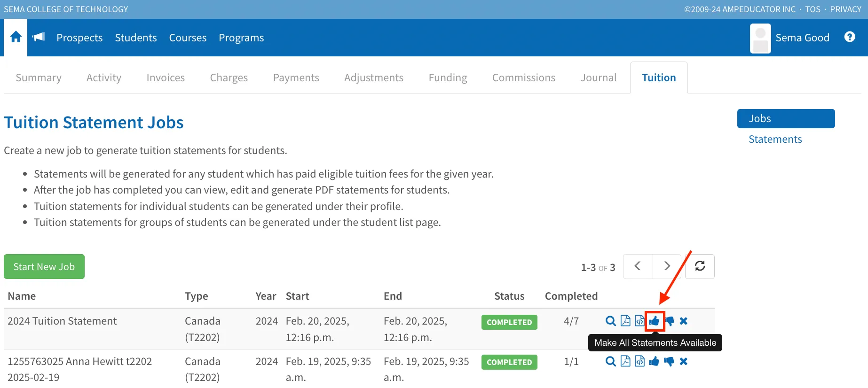Click thumbs-up on Anna Hewitt t2202 job
Viewport: 868px width, 388px height.
[x=654, y=361]
